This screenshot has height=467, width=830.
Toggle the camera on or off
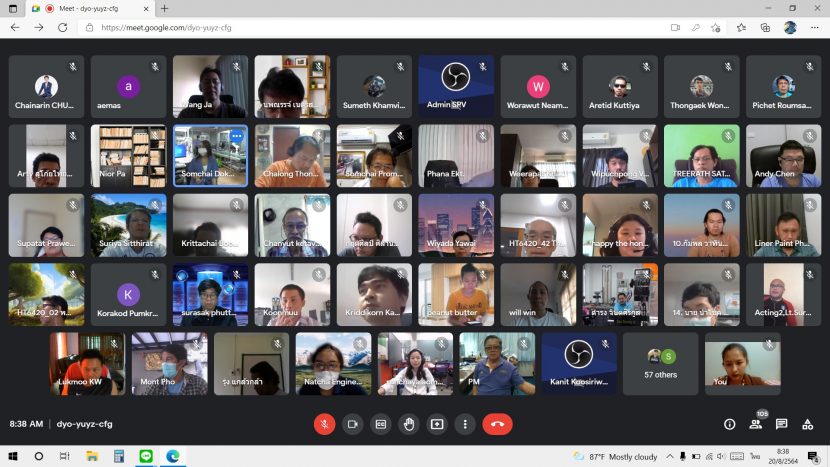click(352, 424)
